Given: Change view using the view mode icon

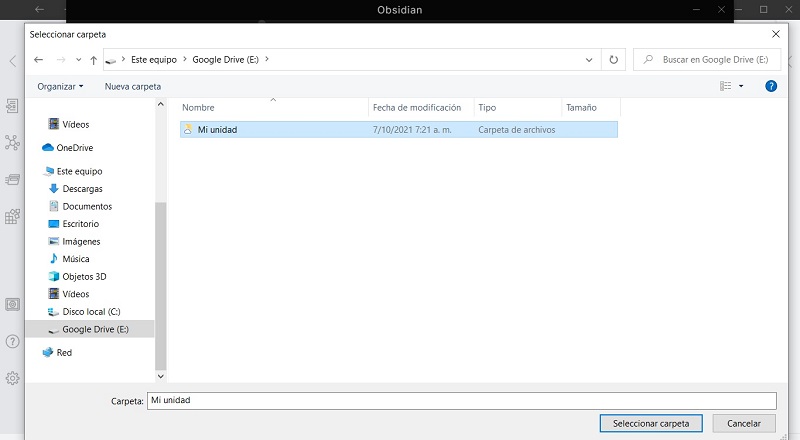Looking at the screenshot, I should point(726,86).
